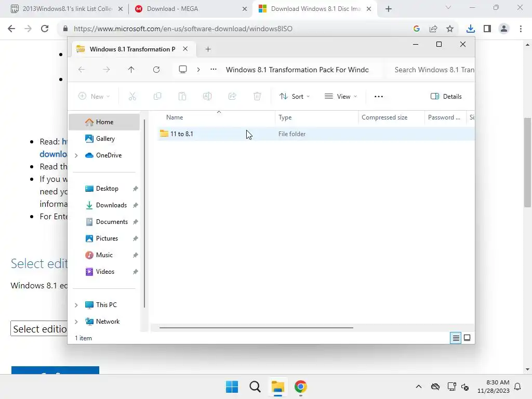
Task: Click the Chrome icon on the taskbar
Action: (x=301, y=387)
